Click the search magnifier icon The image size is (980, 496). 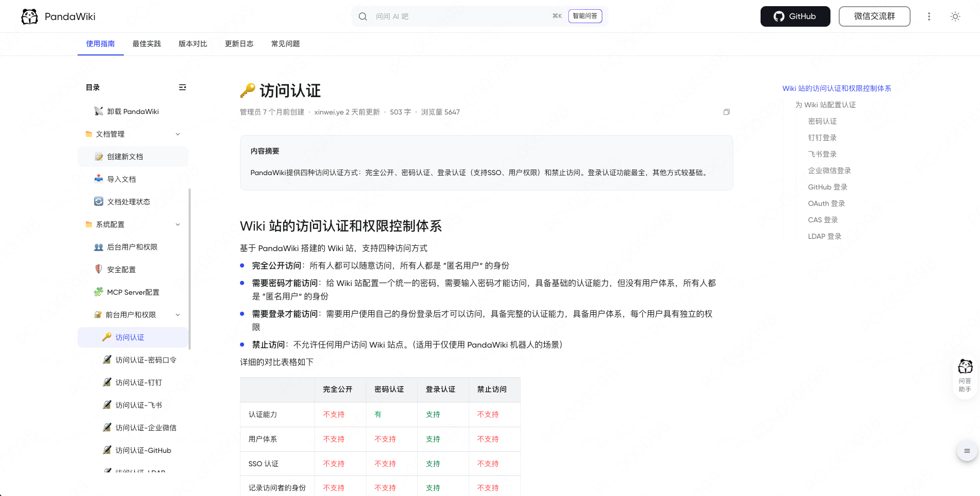coord(363,16)
